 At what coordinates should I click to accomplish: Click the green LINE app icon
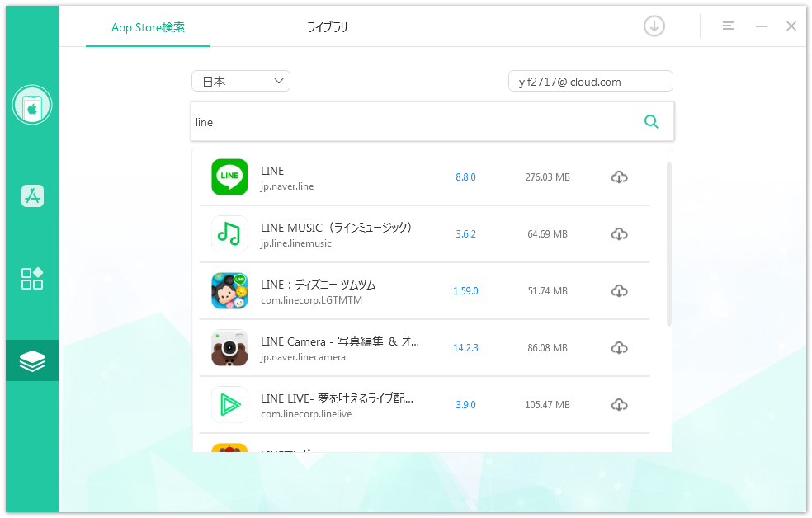coord(229,177)
